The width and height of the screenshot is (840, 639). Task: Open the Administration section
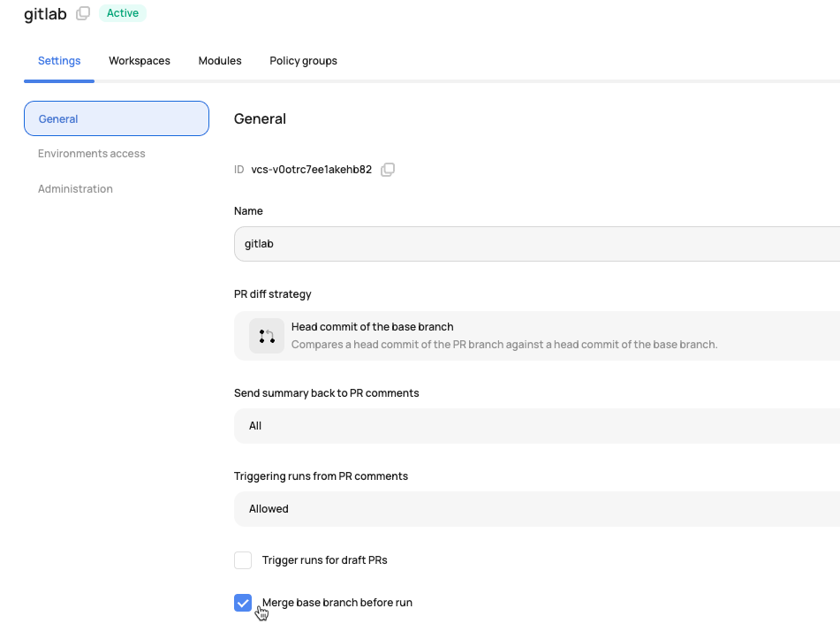click(x=75, y=189)
